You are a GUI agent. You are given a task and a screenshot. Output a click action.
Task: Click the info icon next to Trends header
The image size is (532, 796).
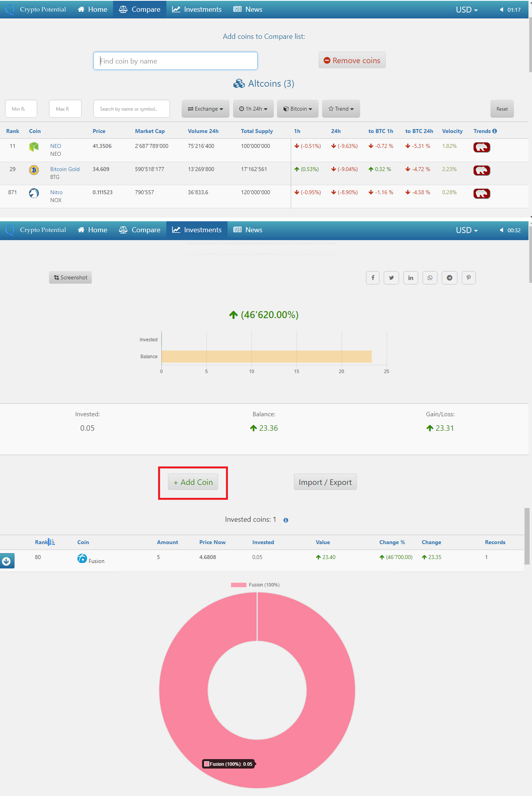(495, 131)
